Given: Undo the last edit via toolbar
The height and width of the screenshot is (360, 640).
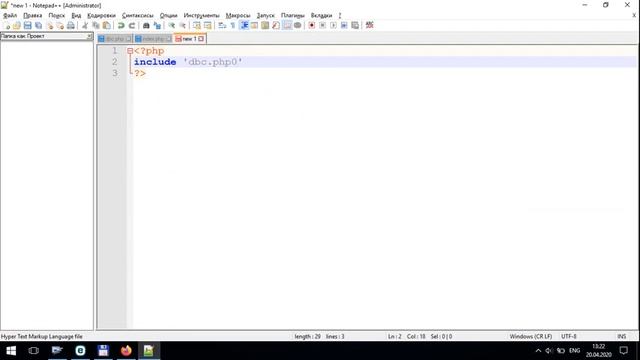Looking at the screenshot, I should [x=121, y=25].
